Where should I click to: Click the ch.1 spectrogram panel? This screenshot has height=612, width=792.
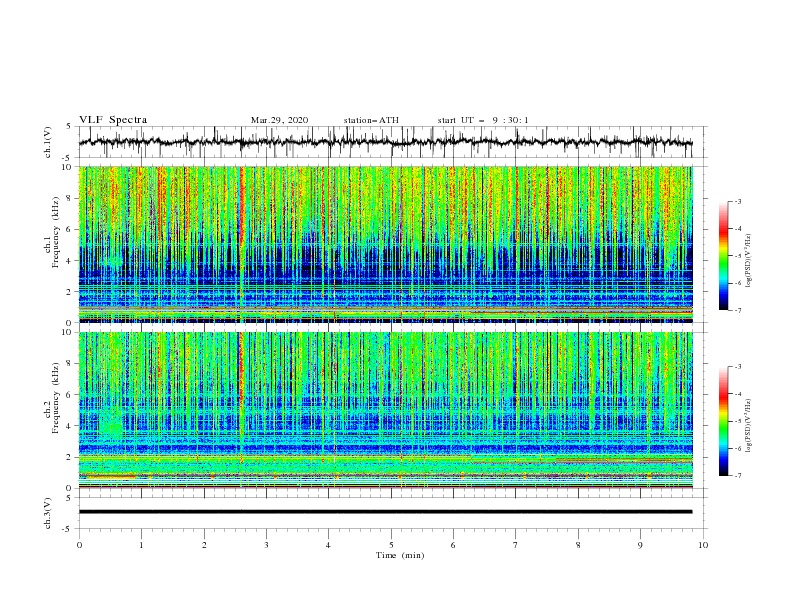386,244
